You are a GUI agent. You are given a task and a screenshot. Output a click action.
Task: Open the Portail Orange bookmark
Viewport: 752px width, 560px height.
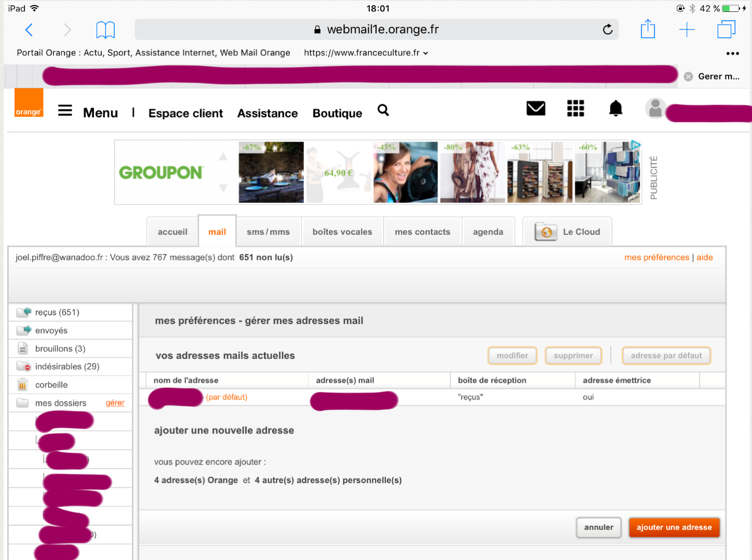pos(154,53)
